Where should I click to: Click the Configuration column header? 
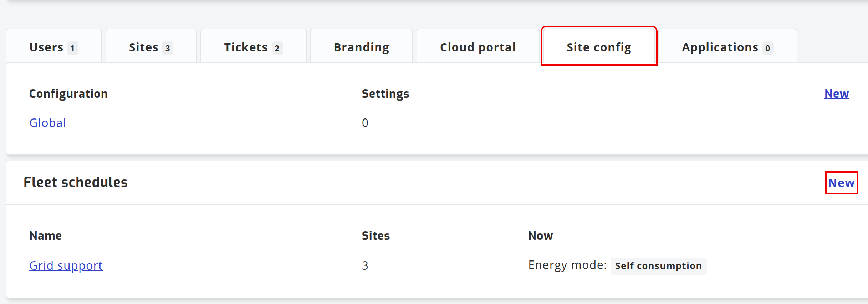[68, 93]
